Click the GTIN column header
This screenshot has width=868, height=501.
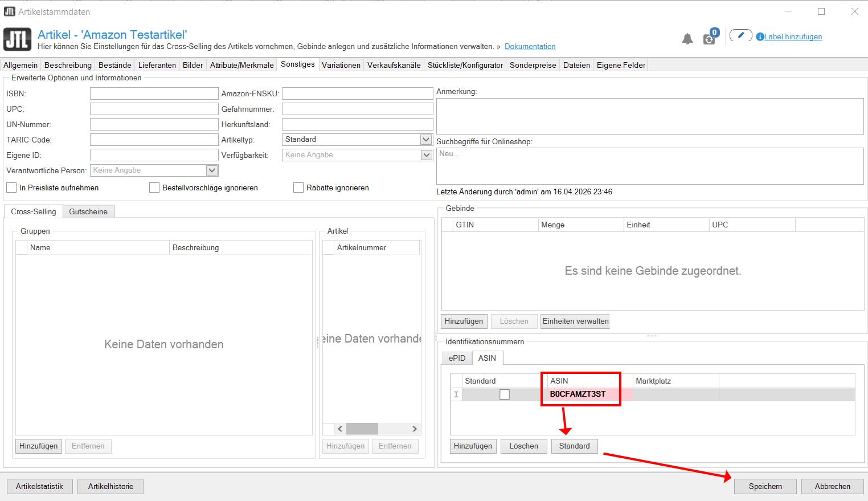coord(496,225)
